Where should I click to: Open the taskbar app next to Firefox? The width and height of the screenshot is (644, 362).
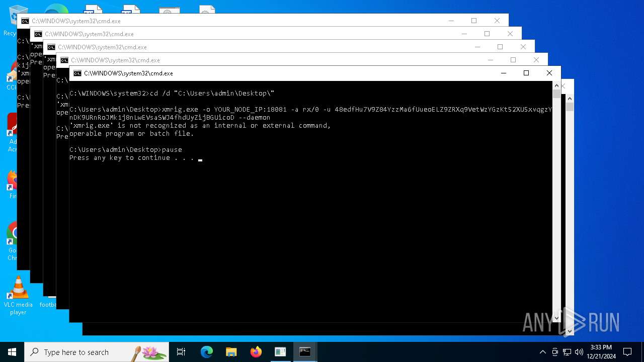click(280, 352)
